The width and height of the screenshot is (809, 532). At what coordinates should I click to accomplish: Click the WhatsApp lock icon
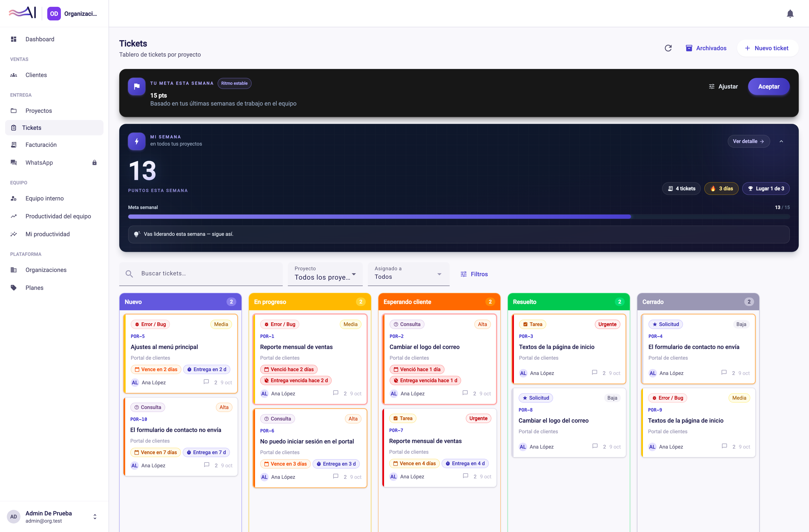pos(95,162)
